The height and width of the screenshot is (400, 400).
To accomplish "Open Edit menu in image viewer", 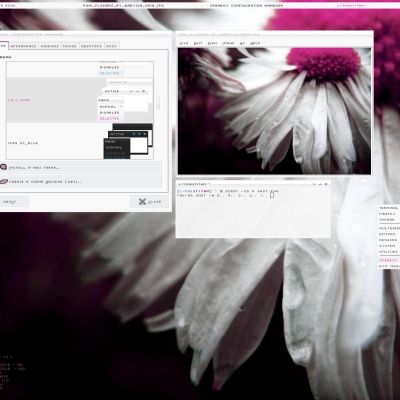I will click(198, 43).
